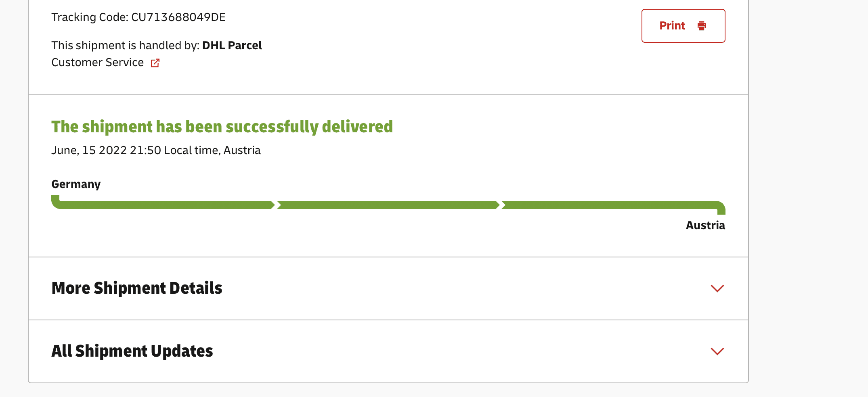
Task: Click the first arrow divider in progress bar
Action: point(276,205)
